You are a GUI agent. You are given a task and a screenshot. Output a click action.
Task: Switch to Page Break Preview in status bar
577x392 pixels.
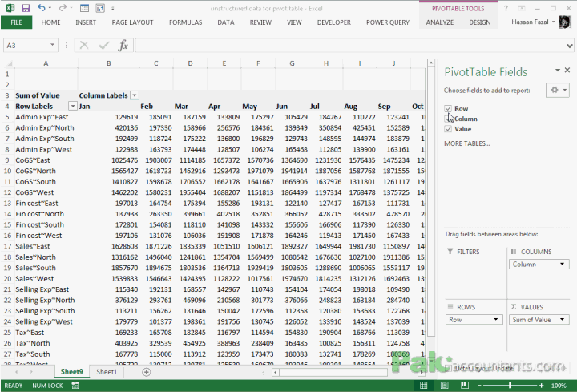click(x=464, y=386)
